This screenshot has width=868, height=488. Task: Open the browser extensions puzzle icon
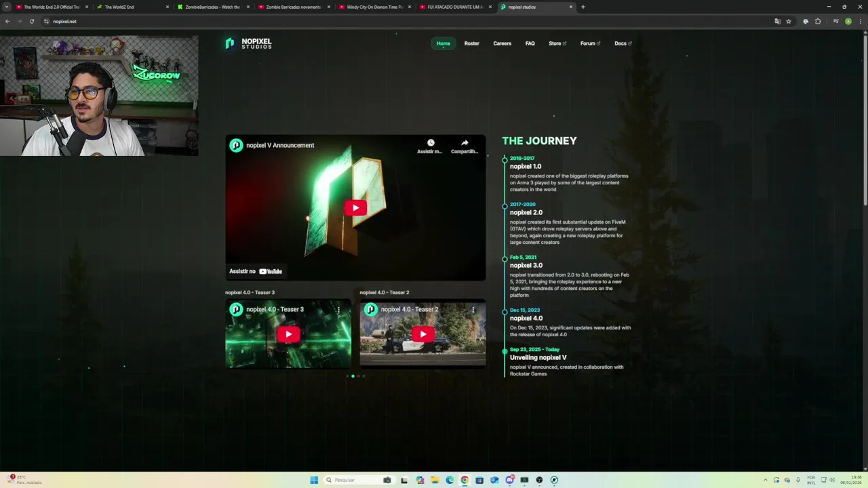818,21
